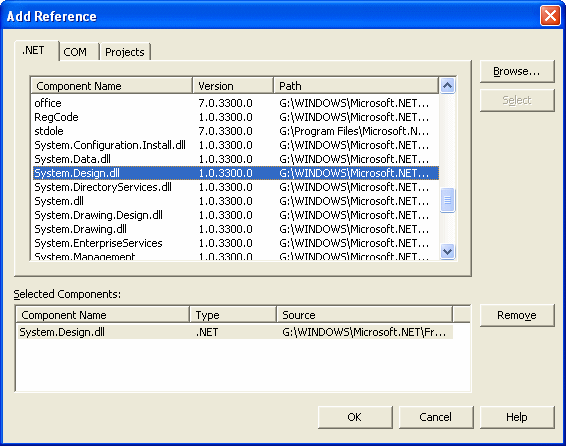
Task: Sort by Component Name column header
Action: click(112, 86)
